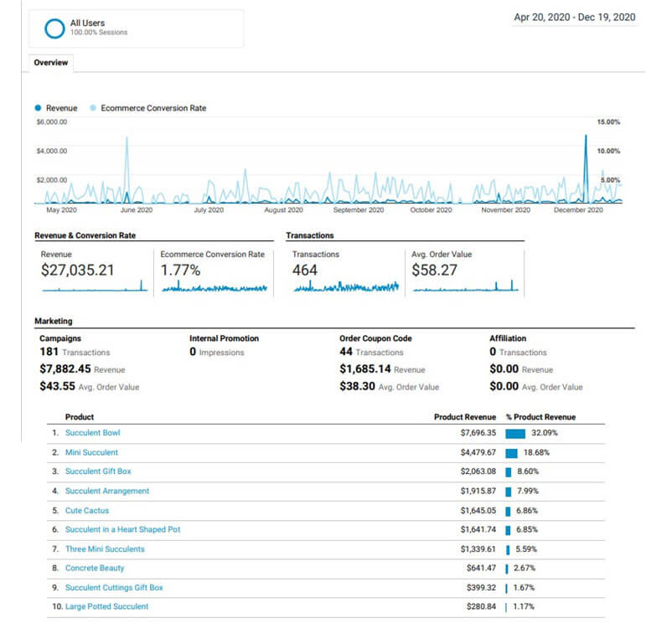
Task: Open the Concrete Beauty product link
Action: coord(95,569)
